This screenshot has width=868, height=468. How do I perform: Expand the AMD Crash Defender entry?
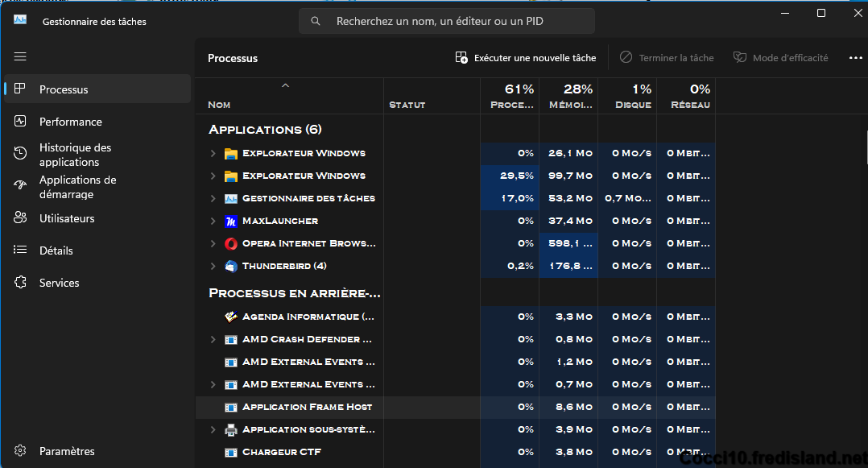pyautogui.click(x=213, y=339)
